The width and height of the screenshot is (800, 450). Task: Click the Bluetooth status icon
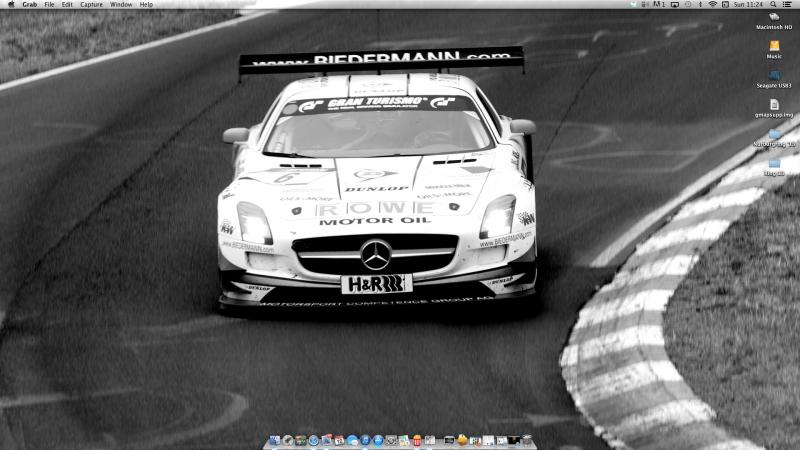[701, 4]
